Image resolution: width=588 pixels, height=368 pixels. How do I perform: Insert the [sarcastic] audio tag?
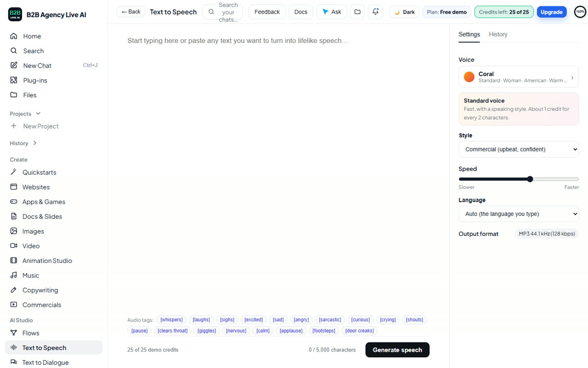tap(330, 319)
